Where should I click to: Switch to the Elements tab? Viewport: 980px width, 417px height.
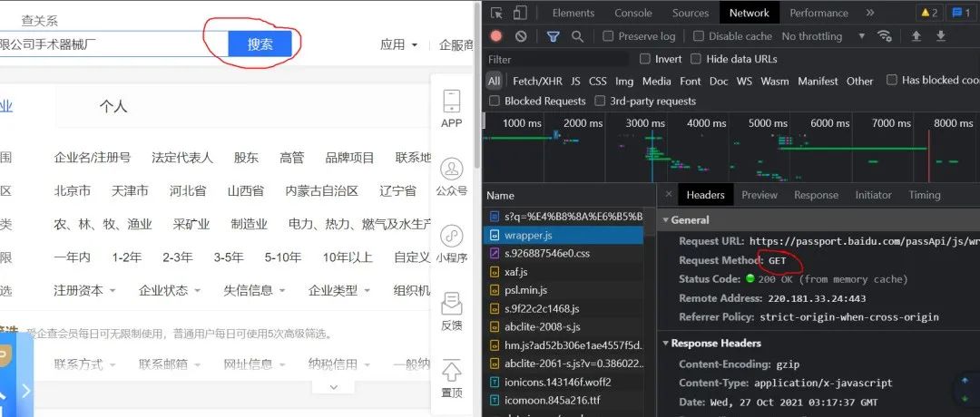[x=573, y=13]
